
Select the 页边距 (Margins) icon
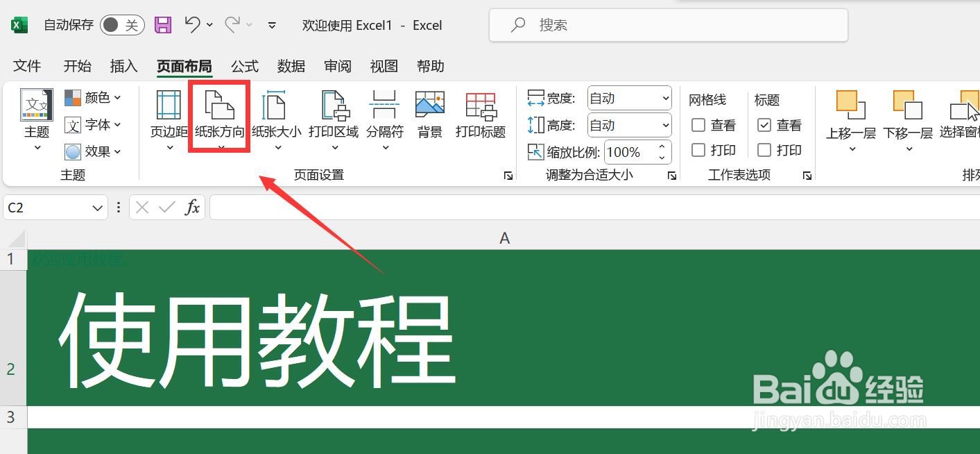(167, 115)
